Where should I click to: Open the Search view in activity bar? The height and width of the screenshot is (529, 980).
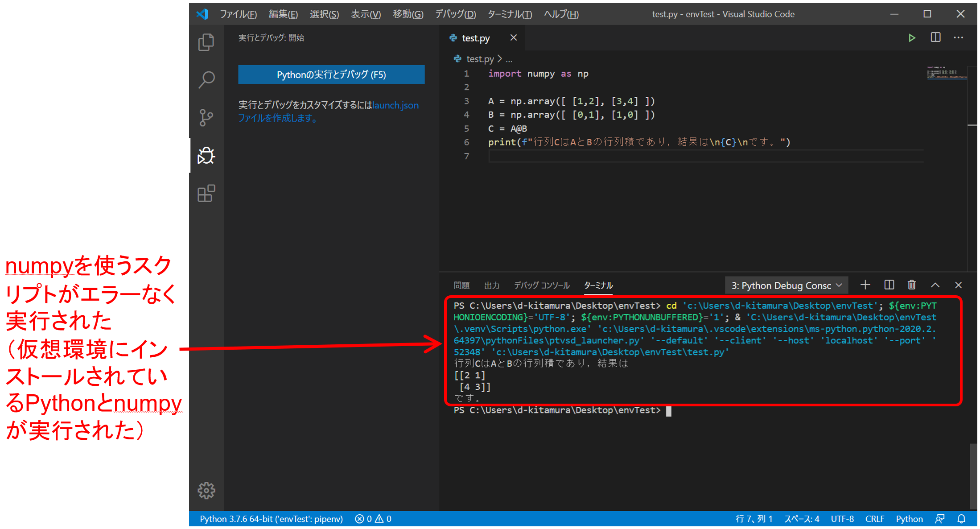pyautogui.click(x=206, y=80)
